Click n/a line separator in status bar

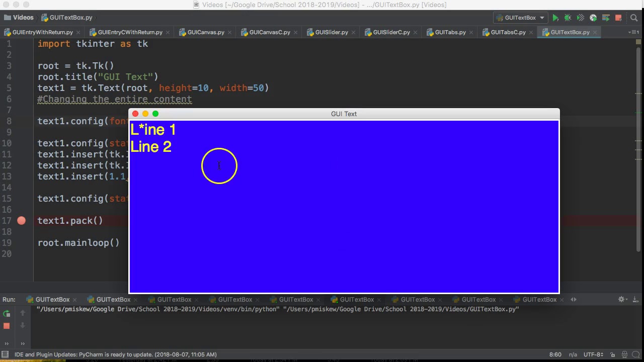(573, 354)
